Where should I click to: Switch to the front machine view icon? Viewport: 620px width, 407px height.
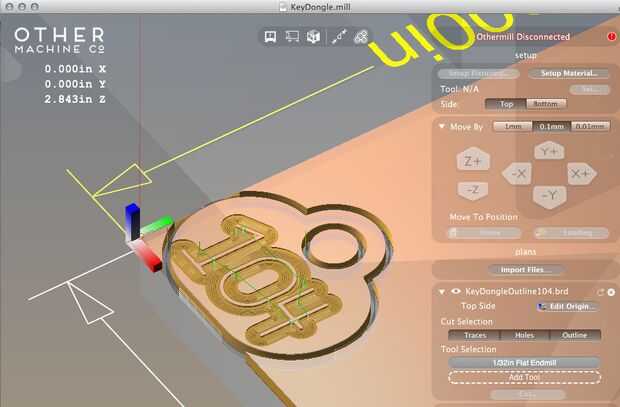[x=270, y=37]
